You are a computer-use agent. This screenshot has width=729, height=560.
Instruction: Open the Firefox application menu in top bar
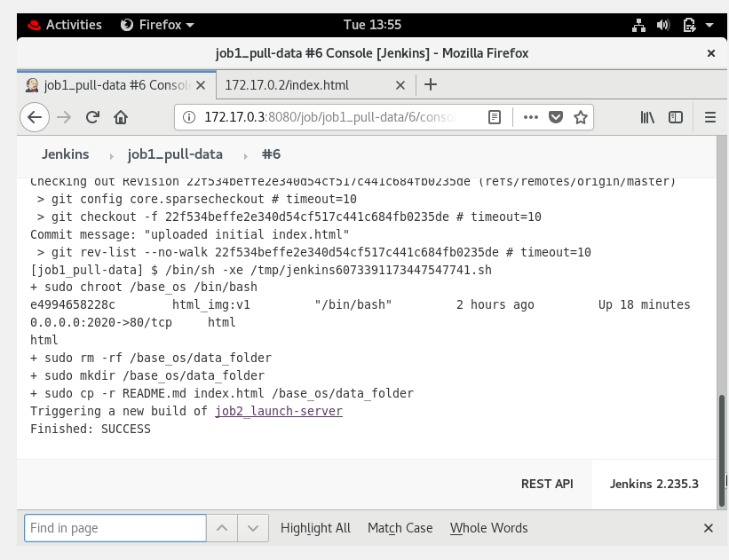[x=157, y=25]
